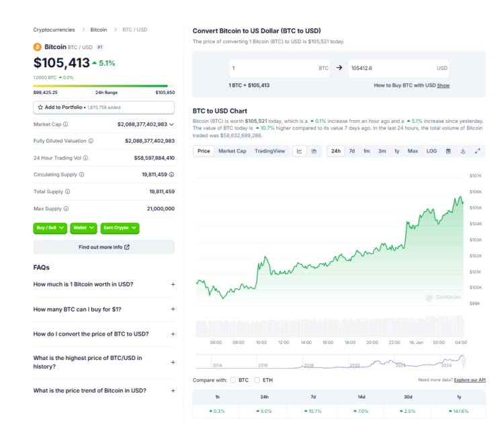Click the orange Bitcoin logo icon
This screenshot has width=504, height=423.
click(37, 47)
